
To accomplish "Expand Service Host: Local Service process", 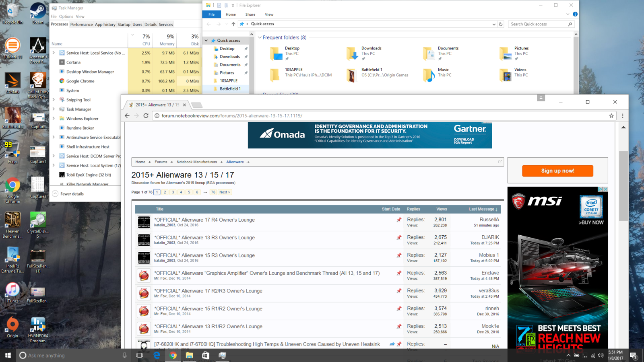I will (54, 53).
